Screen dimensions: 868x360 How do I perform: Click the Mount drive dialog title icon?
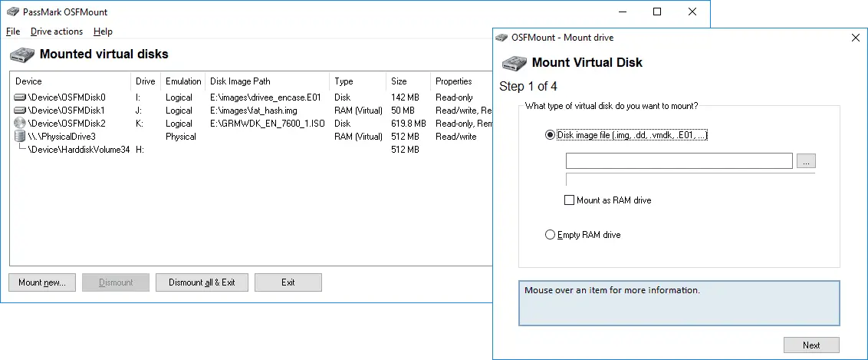pyautogui.click(x=502, y=38)
